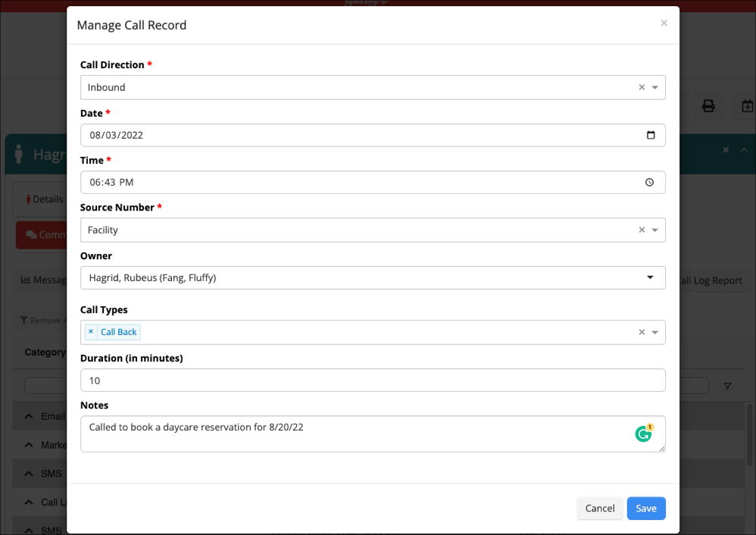The height and width of the screenshot is (535, 756).
Task: Close the Hagrid panel in background
Action: tap(726, 150)
